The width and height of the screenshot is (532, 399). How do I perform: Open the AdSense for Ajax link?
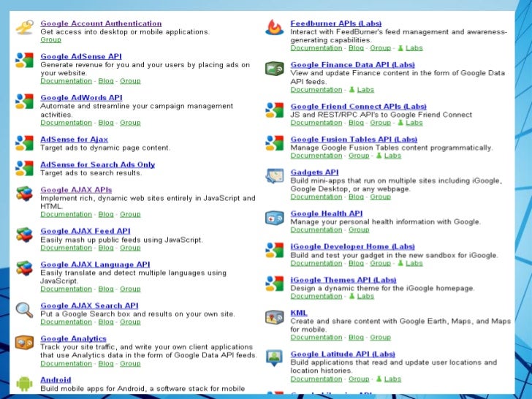(x=75, y=140)
